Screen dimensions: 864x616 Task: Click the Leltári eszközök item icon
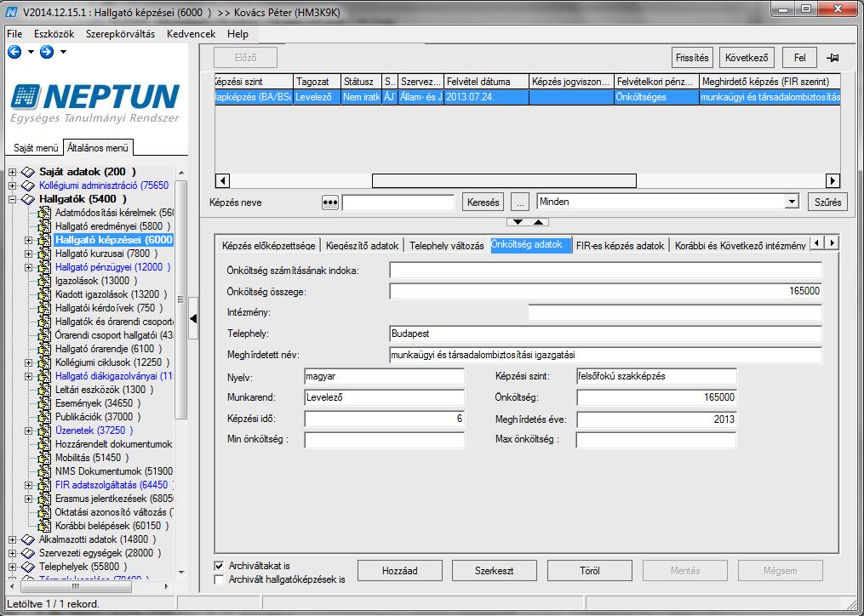click(x=44, y=390)
